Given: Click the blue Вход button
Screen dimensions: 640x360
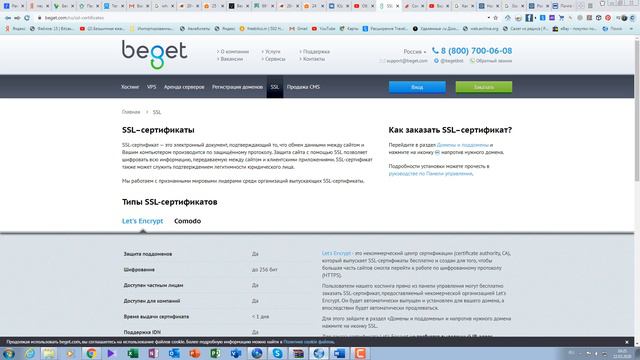Looking at the screenshot, I should pos(417,87).
